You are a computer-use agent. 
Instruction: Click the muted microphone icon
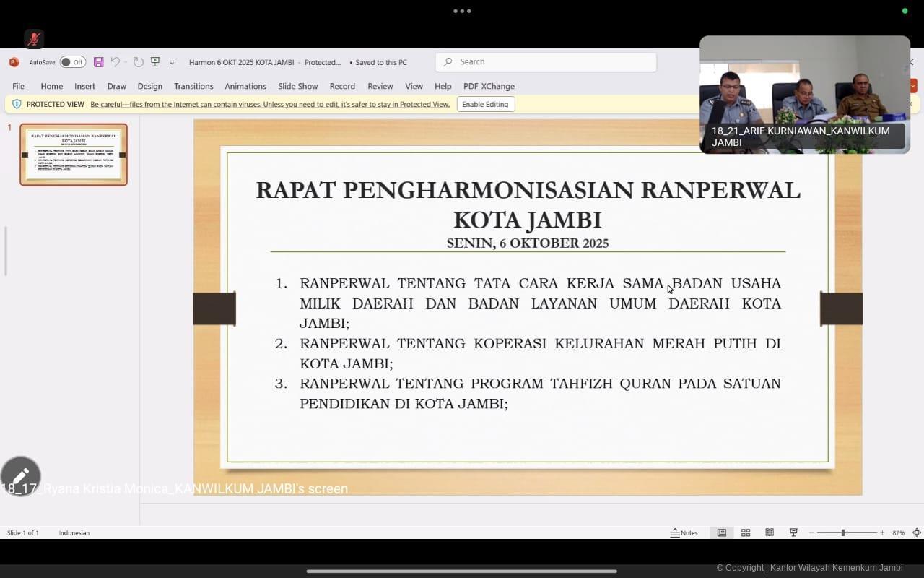point(34,38)
